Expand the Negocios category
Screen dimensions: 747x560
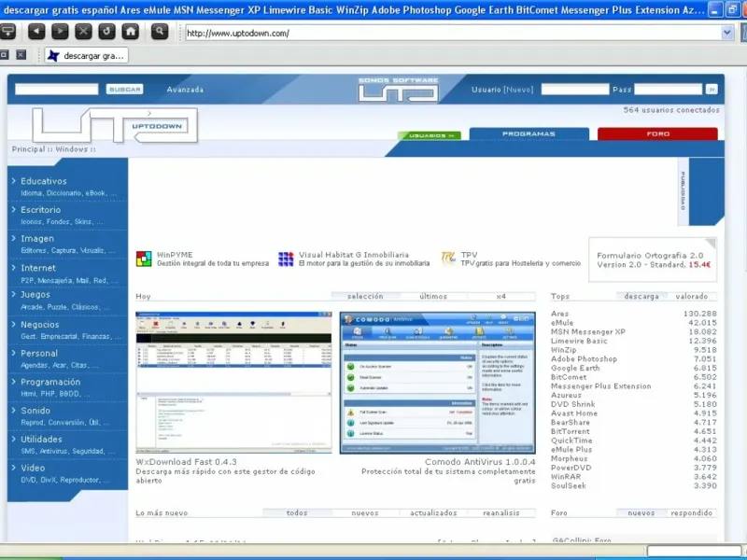click(39, 324)
